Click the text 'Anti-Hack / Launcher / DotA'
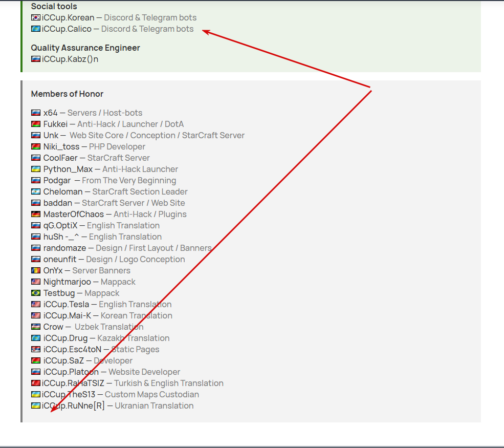Screen dimensions: 504x448 coord(130,124)
